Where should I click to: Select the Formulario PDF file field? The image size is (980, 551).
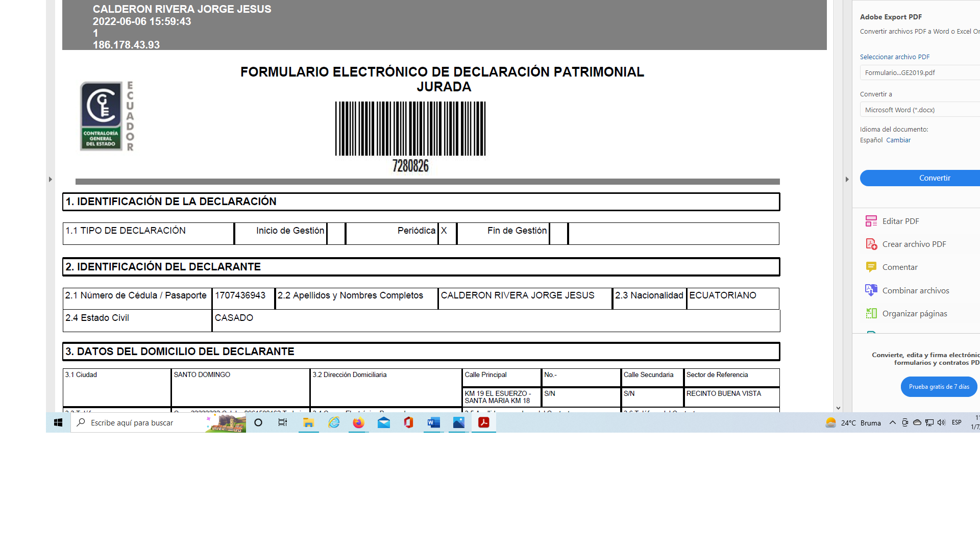920,72
